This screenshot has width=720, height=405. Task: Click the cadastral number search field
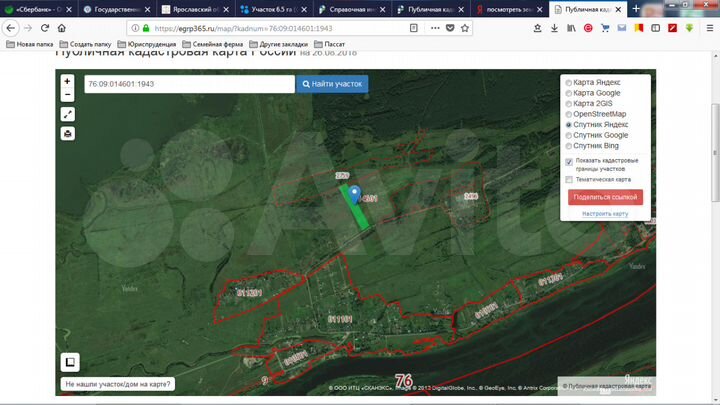[188, 84]
